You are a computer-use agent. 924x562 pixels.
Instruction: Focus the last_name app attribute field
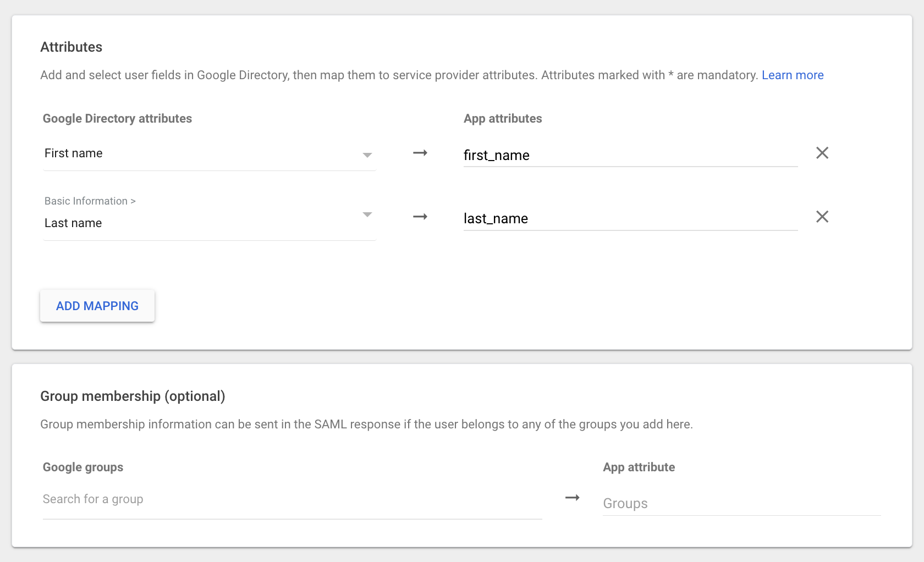tap(630, 219)
